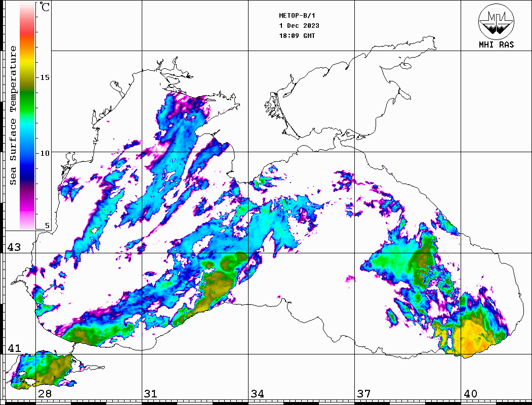Image resolution: width=532 pixels, height=405 pixels.
Task: Click the longitude label 34
Action: click(257, 393)
